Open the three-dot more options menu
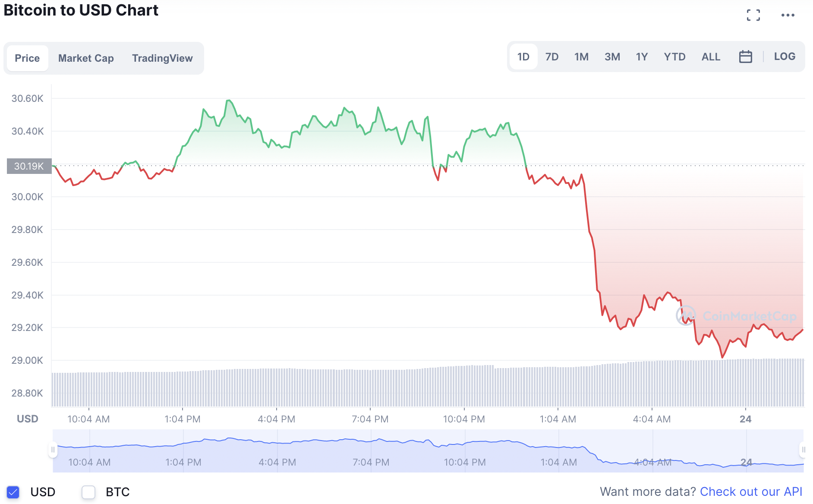This screenshot has height=504, width=813. pyautogui.click(x=788, y=15)
